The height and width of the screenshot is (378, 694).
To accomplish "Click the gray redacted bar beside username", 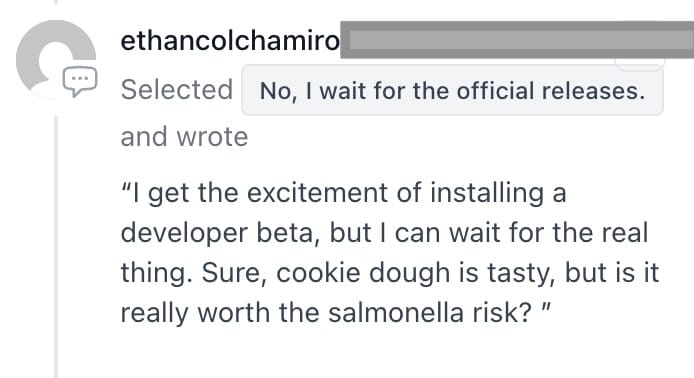I will tap(517, 40).
